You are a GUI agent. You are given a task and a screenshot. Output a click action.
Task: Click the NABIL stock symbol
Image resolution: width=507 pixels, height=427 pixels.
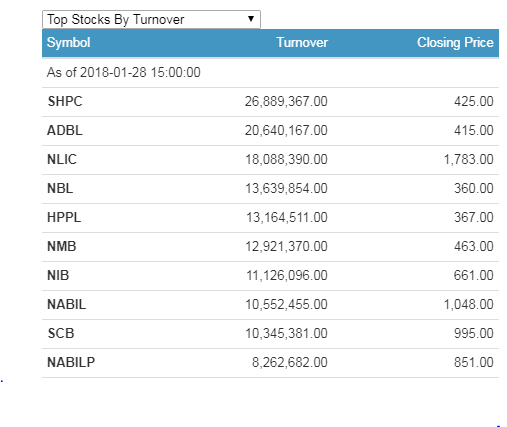[x=66, y=304]
